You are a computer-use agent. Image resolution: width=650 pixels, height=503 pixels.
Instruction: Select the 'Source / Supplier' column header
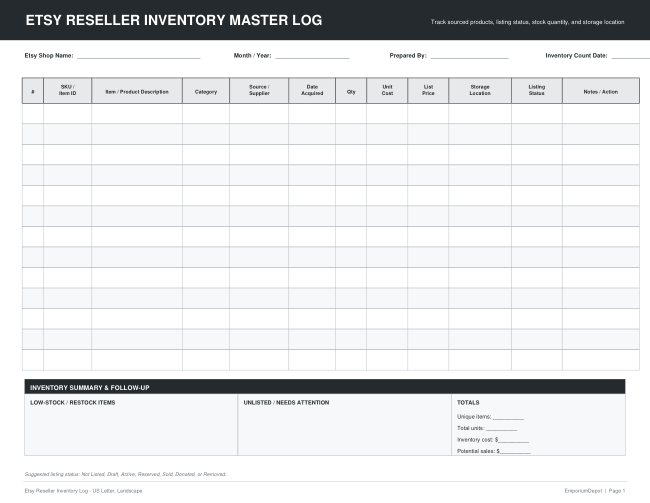[259, 90]
